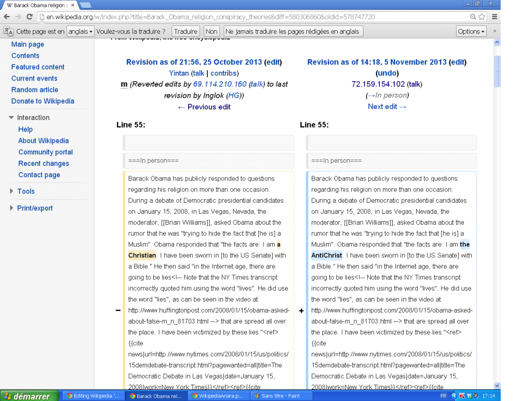Open a Random article

click(x=35, y=89)
